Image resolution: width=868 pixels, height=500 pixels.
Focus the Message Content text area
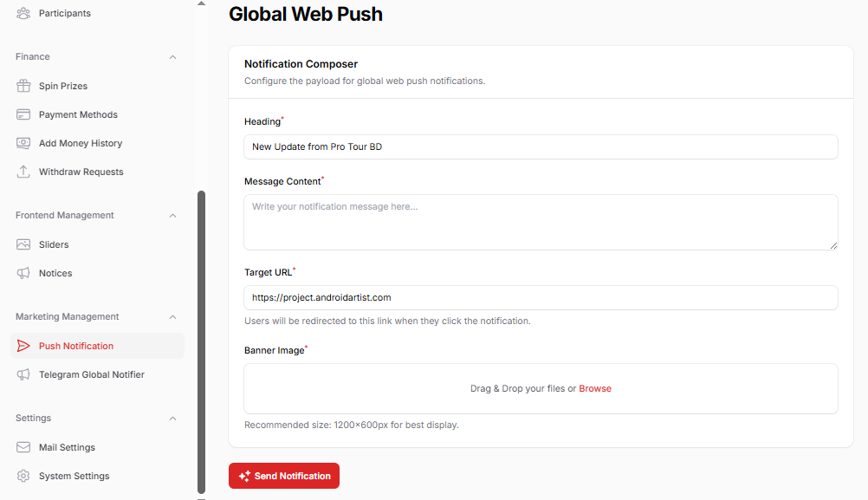pyautogui.click(x=541, y=223)
